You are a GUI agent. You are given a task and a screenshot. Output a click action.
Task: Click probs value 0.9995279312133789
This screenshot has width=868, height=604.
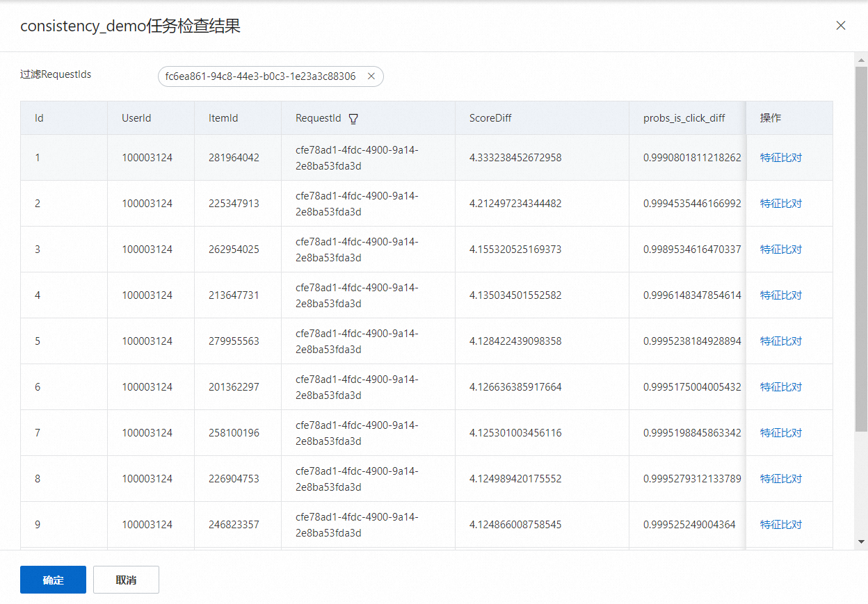coord(692,479)
